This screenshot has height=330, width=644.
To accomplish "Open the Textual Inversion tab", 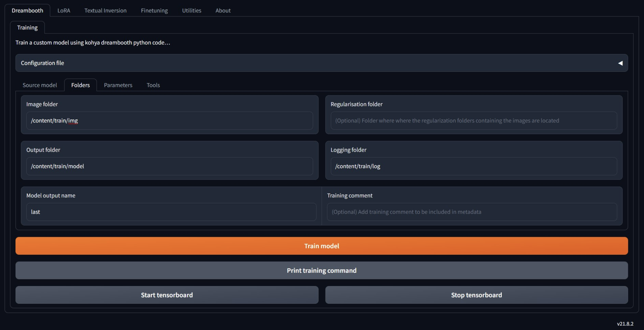I will point(105,10).
